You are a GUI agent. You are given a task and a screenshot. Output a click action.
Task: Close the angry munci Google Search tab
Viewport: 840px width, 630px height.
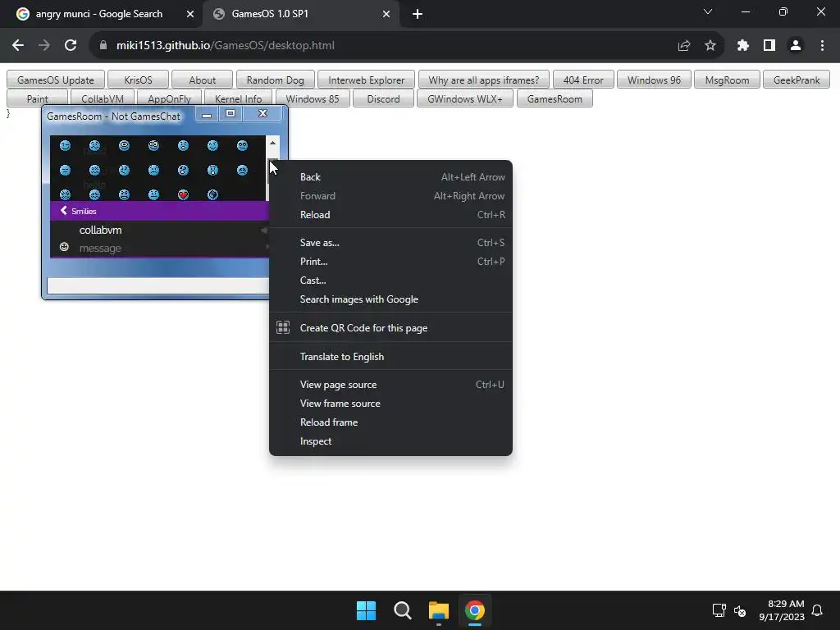[x=190, y=14]
